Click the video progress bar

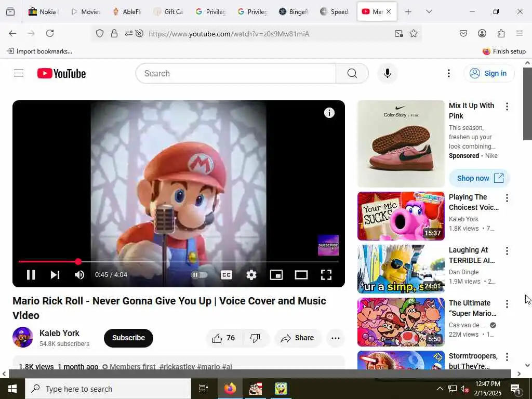(x=179, y=262)
